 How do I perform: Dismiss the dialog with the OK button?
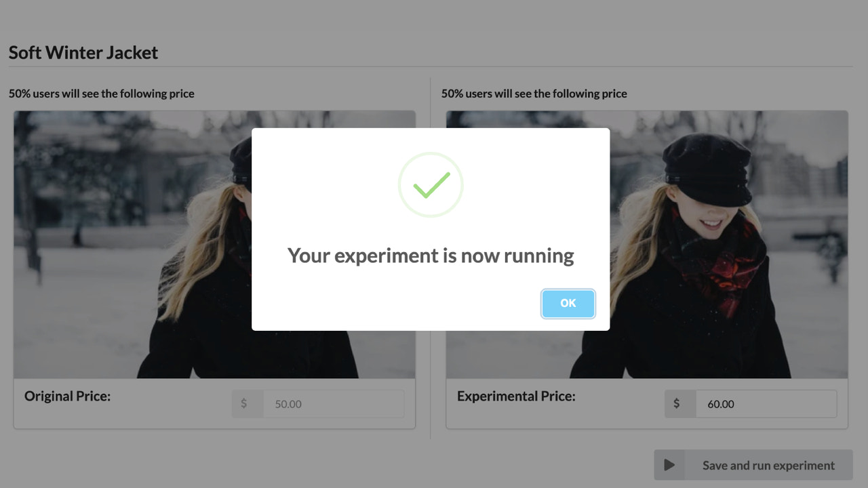coord(568,303)
